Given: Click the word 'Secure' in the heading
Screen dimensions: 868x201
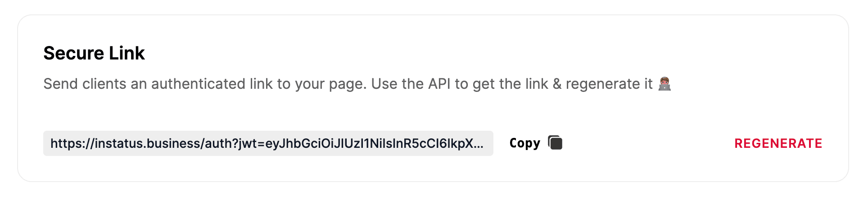Looking at the screenshot, I should pyautogui.click(x=74, y=53).
